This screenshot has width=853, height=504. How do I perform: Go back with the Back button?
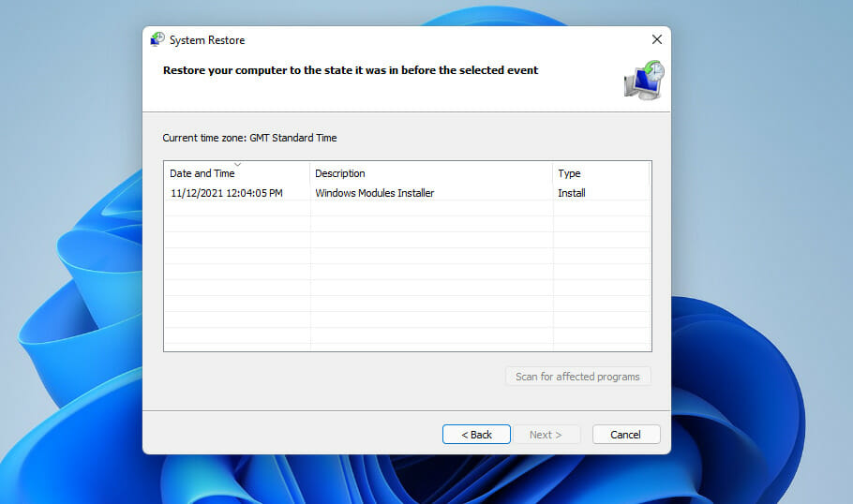476,435
